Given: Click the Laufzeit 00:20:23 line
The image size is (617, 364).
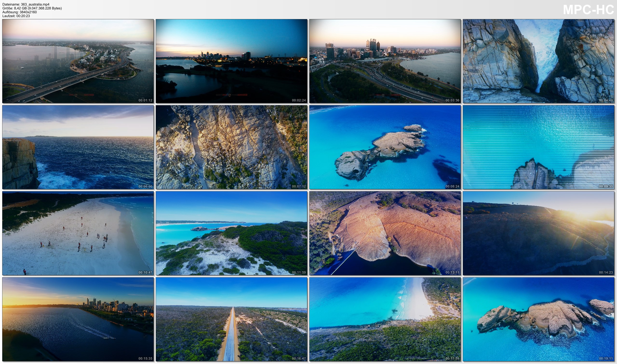Looking at the screenshot, I should click(16, 16).
